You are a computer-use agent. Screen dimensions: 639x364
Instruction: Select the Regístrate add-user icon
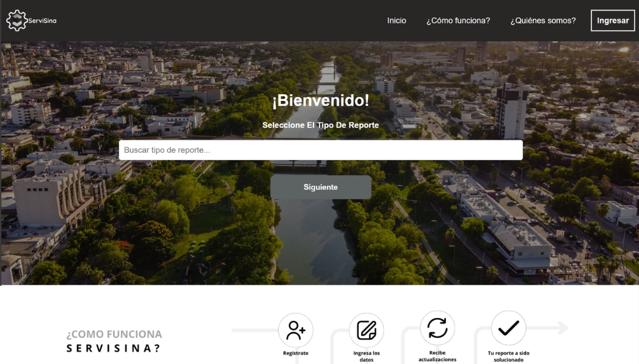point(296,330)
